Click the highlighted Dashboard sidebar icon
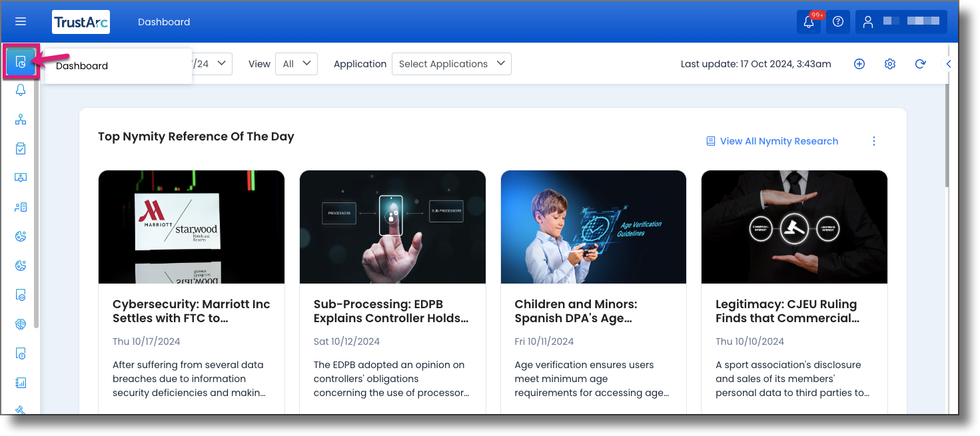Screen dimensions: 980x436 point(21,63)
